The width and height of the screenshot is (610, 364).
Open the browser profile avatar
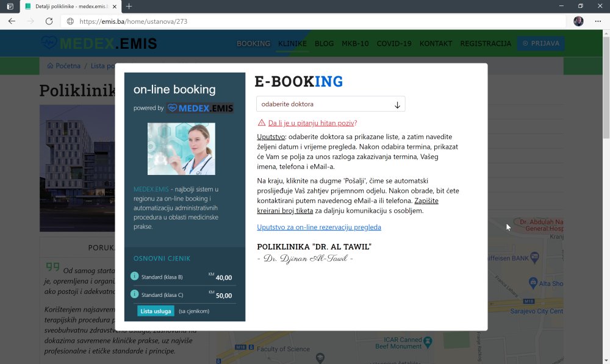click(578, 21)
